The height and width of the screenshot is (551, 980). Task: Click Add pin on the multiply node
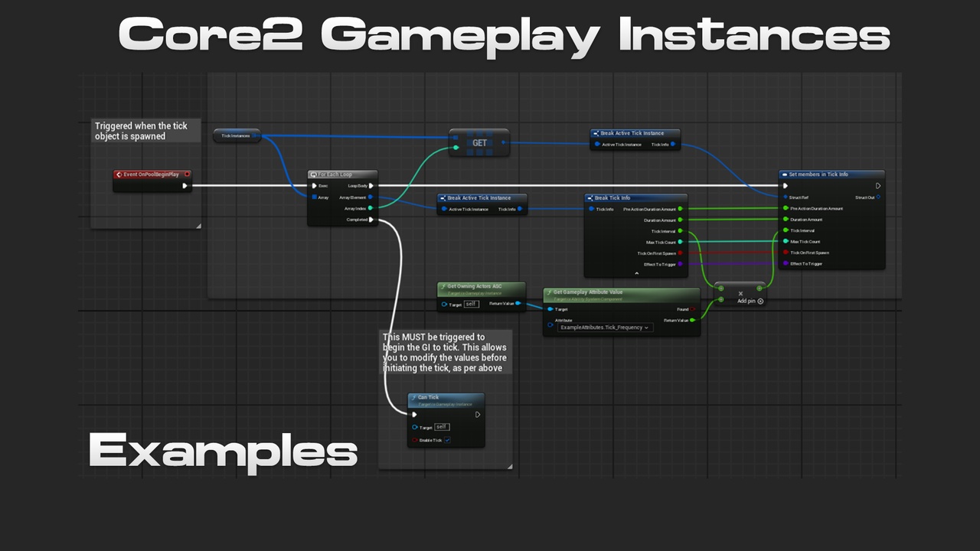750,302
